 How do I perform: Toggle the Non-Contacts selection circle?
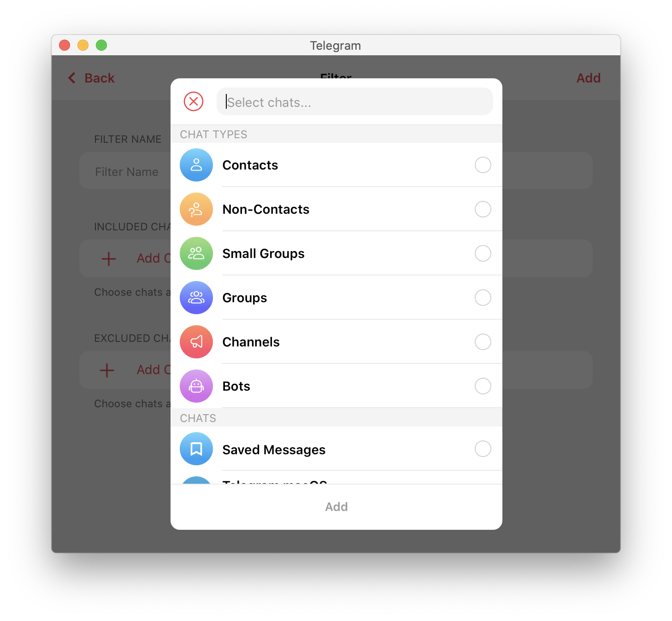(483, 209)
